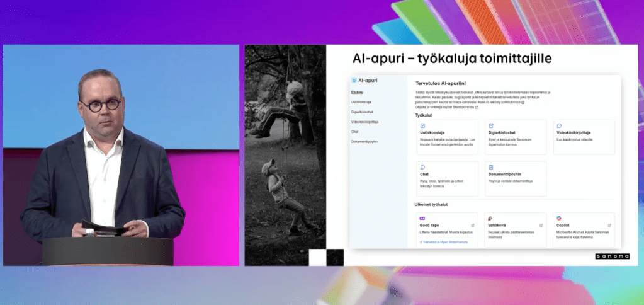Open external link icon on Copilot card
Screen dimensions: 644x305
pyautogui.click(x=609, y=224)
